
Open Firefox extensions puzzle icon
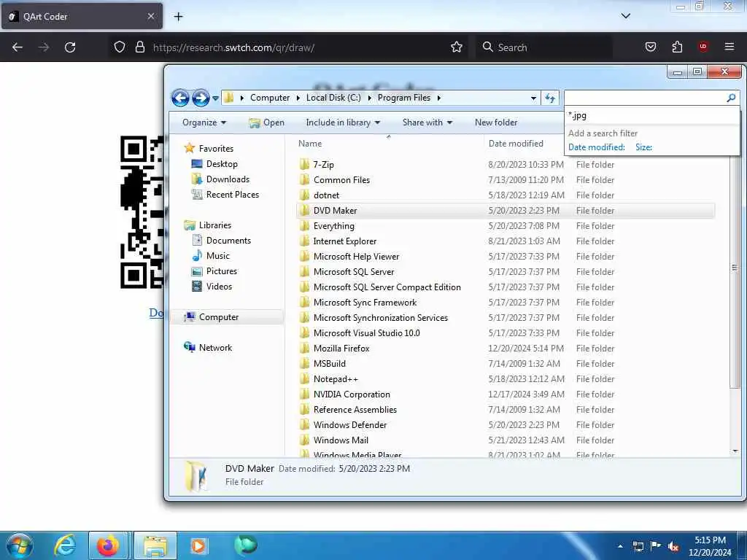(x=677, y=47)
